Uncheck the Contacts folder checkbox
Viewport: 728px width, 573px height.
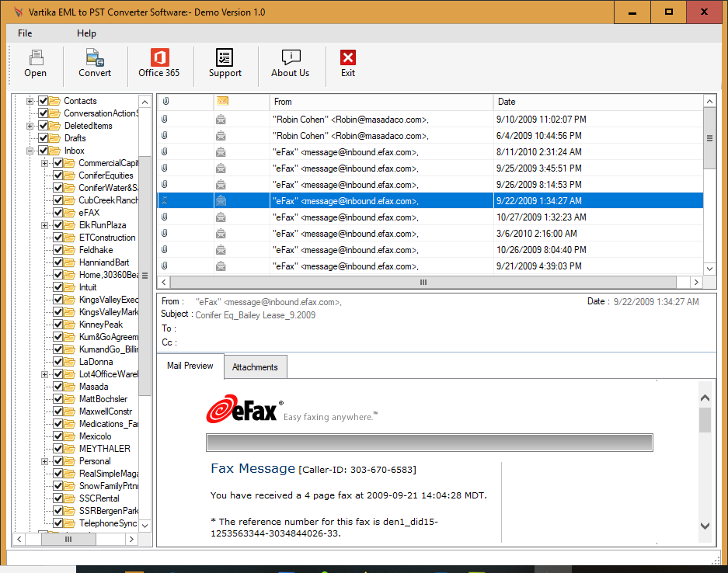tap(44, 101)
